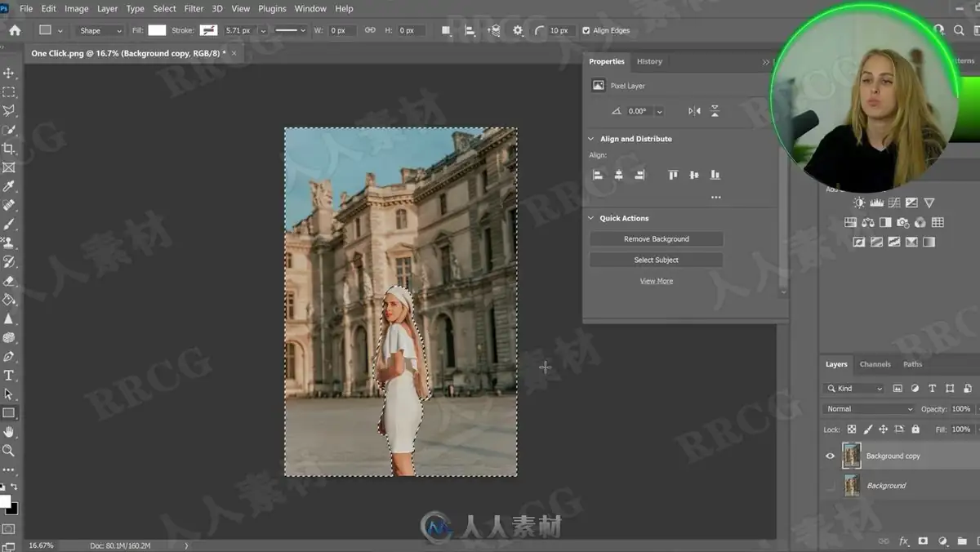Open the Kind filter dropdown
This screenshot has height=552, width=980.
854,389
